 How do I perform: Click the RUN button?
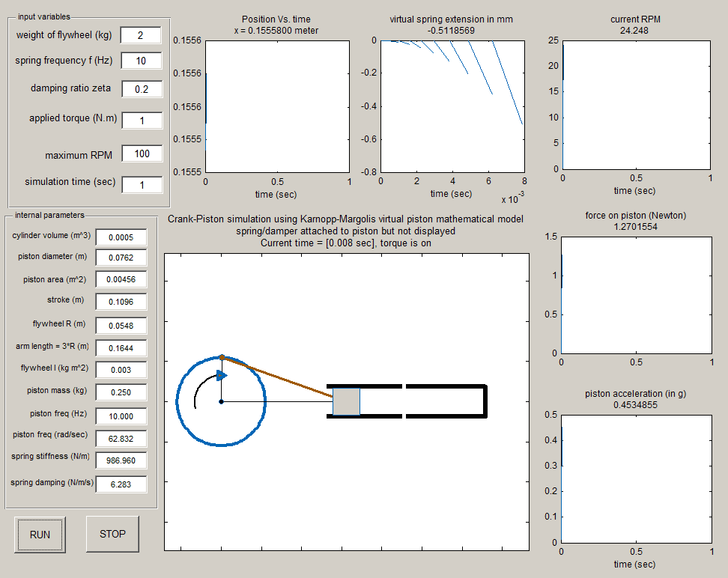click(40, 534)
